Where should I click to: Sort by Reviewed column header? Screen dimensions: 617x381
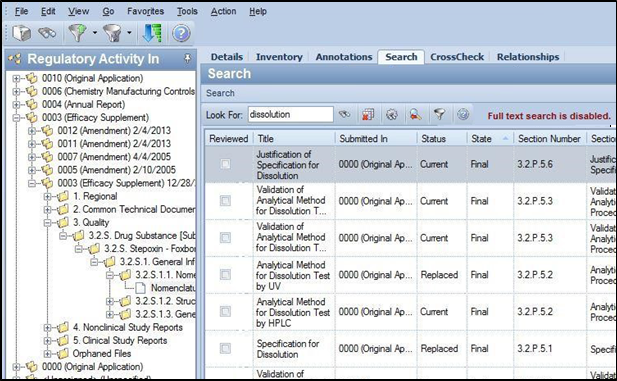click(x=229, y=139)
